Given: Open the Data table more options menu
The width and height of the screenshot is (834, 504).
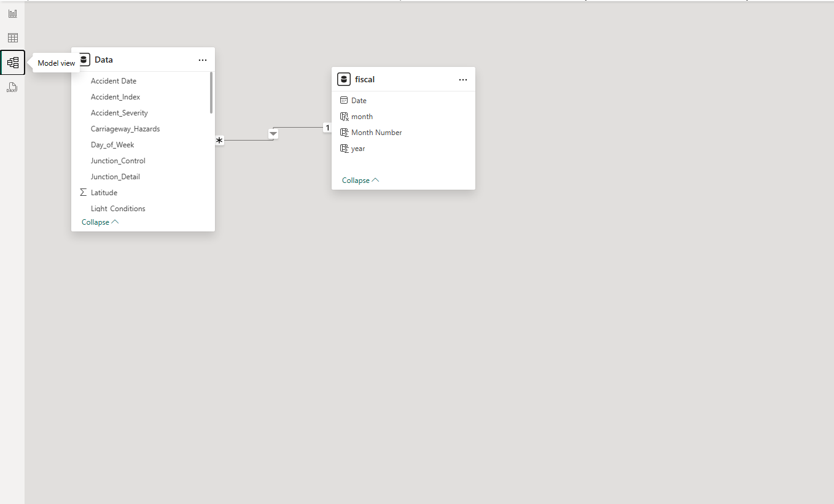Looking at the screenshot, I should point(203,60).
